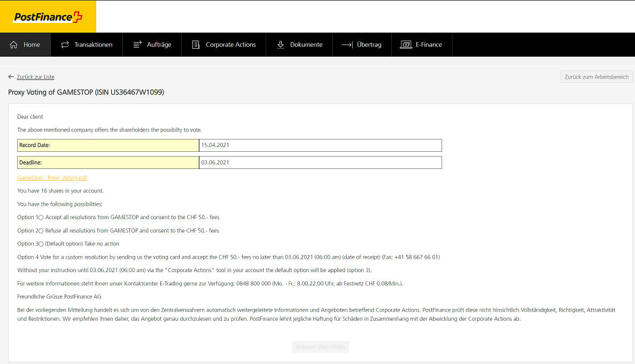Click the 'Bei der vorliegenden Mitteilung' disclaimer
The image size is (635, 364).
(x=316, y=315)
